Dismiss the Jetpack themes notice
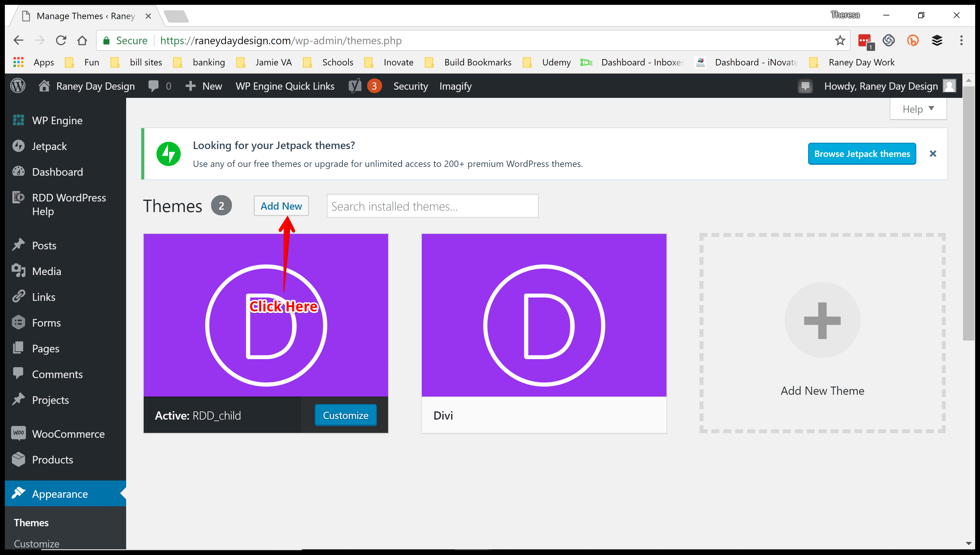This screenshot has height=555, width=980. tap(933, 154)
